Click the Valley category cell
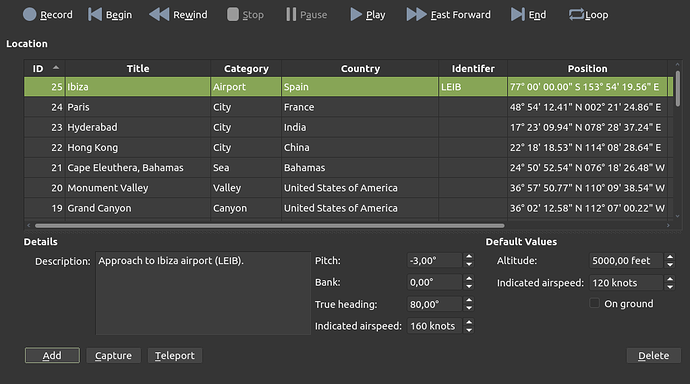This screenshot has width=690, height=384. 246,188
